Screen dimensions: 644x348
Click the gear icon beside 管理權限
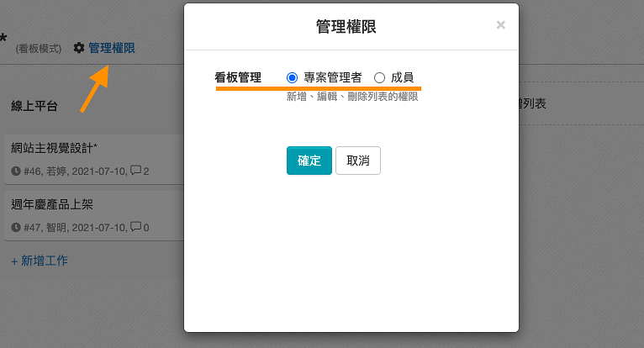pos(79,48)
